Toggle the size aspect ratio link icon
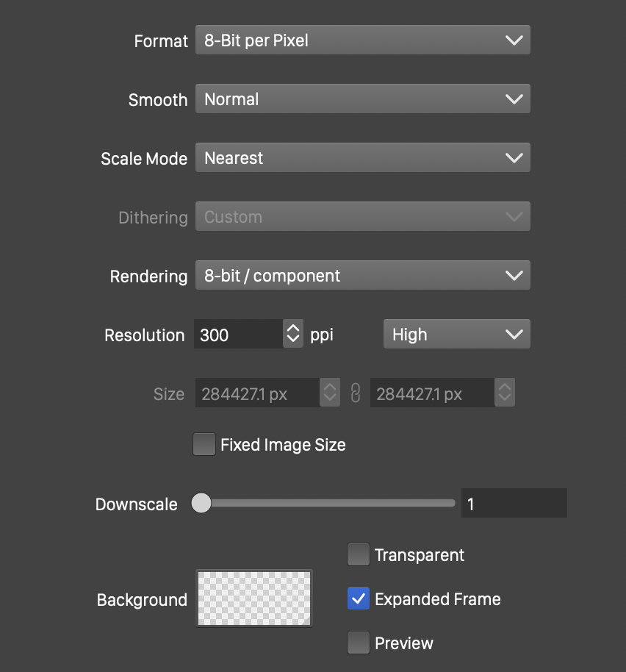Screen dimensions: 626x672 (356, 393)
